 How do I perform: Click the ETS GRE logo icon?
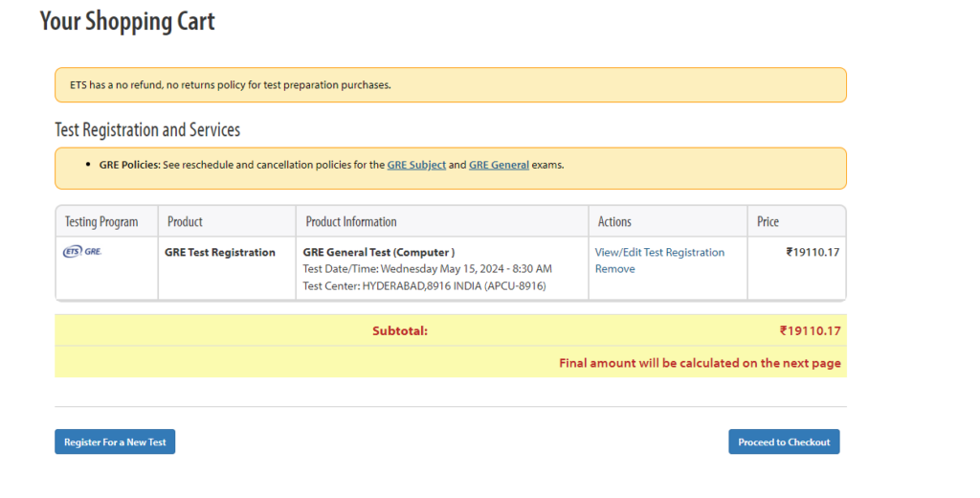(x=82, y=252)
